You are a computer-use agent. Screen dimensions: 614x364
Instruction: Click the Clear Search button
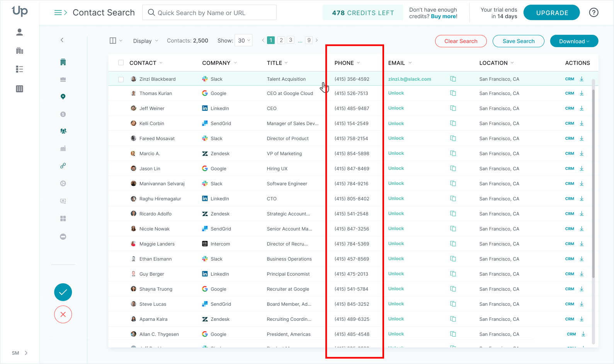[461, 41]
